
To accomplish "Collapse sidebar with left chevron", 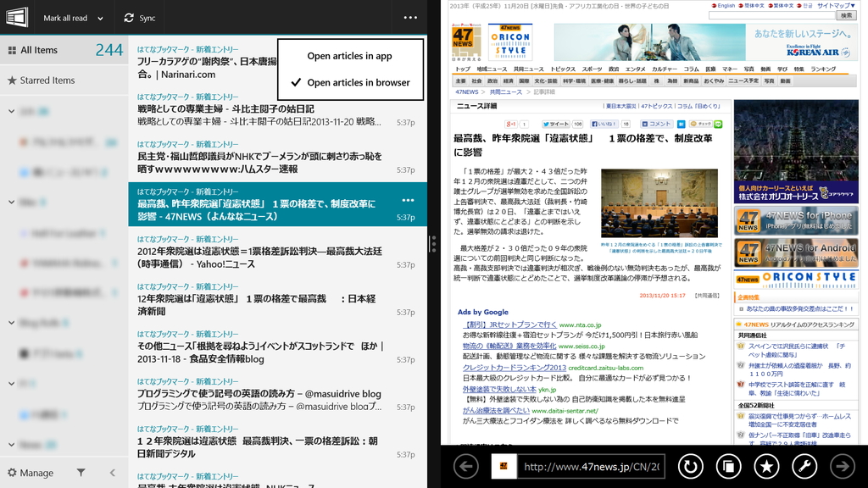I will (113, 473).
